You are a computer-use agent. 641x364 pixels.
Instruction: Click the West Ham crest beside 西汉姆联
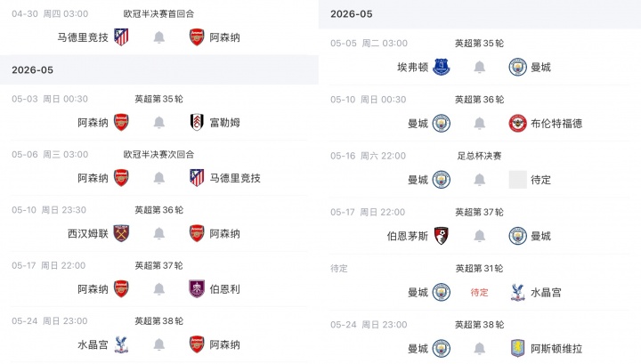(122, 234)
